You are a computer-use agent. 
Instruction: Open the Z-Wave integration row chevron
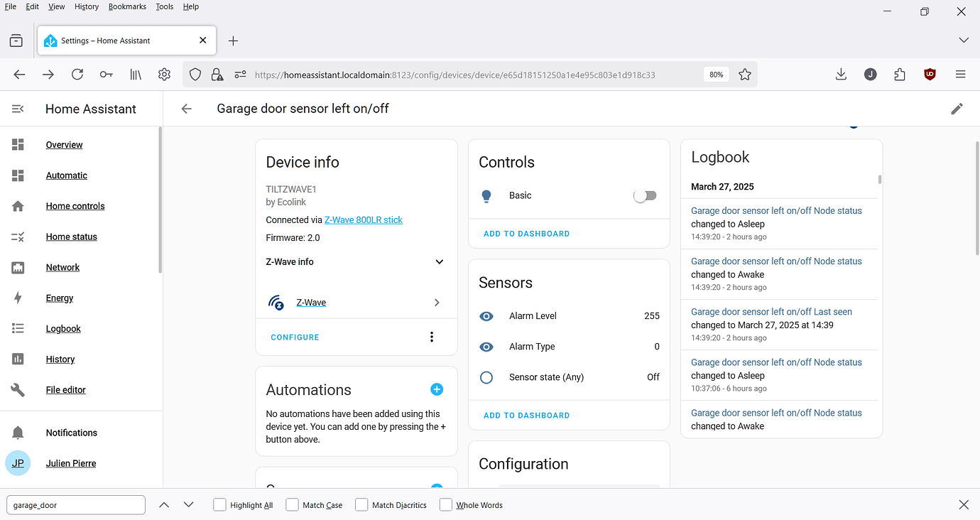(x=437, y=303)
